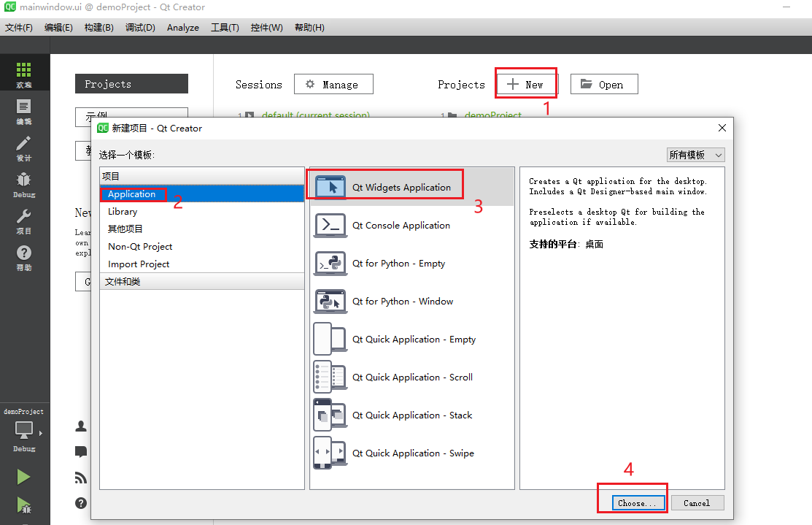812x525 pixels.
Task: Click the user account icon on welcome page
Action: [81, 426]
